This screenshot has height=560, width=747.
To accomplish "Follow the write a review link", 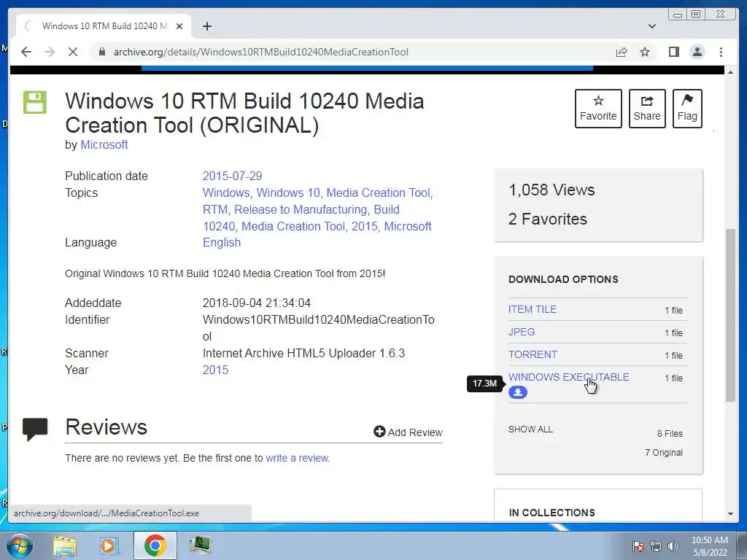I will (x=297, y=458).
